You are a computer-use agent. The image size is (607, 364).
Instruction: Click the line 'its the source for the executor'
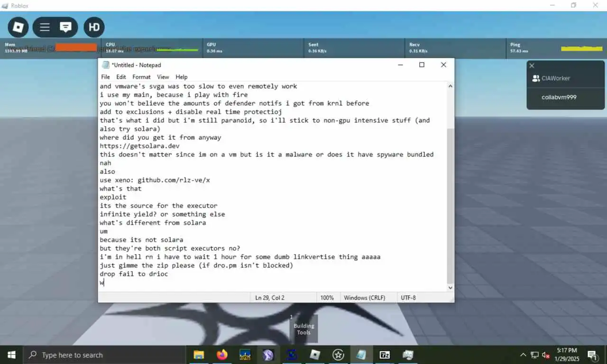click(158, 206)
